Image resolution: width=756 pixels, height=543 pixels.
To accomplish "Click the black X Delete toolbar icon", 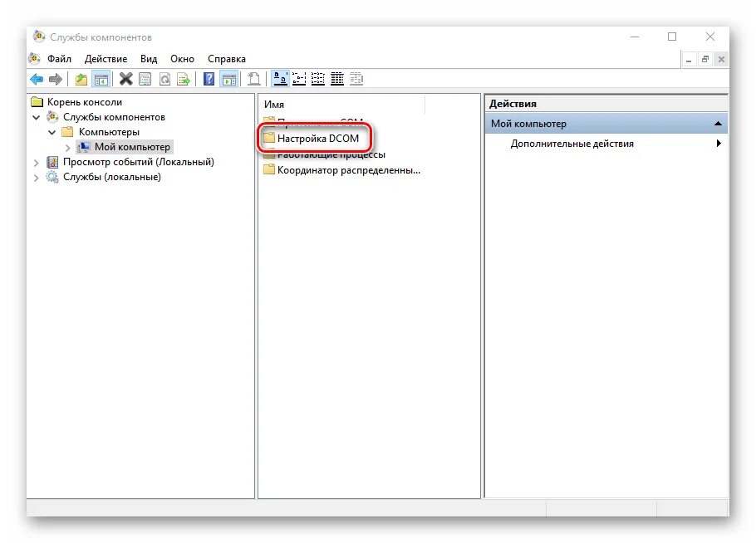I will tap(125, 79).
